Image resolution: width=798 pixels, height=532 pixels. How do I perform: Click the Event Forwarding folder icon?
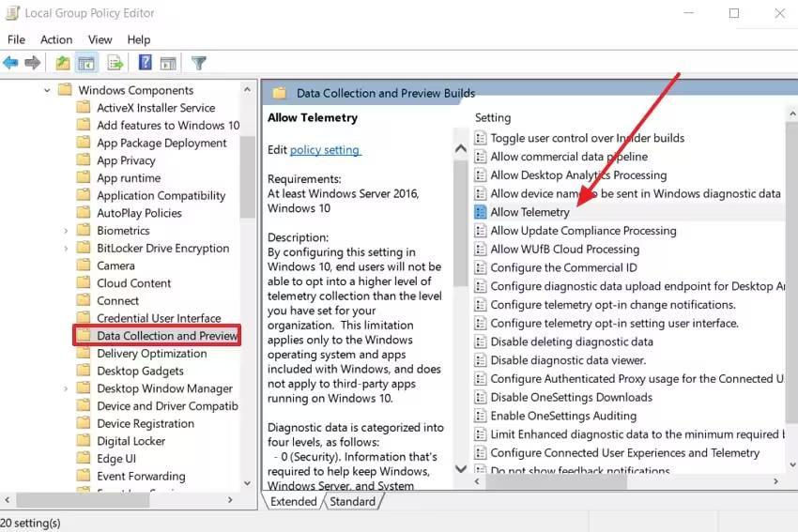click(83, 476)
